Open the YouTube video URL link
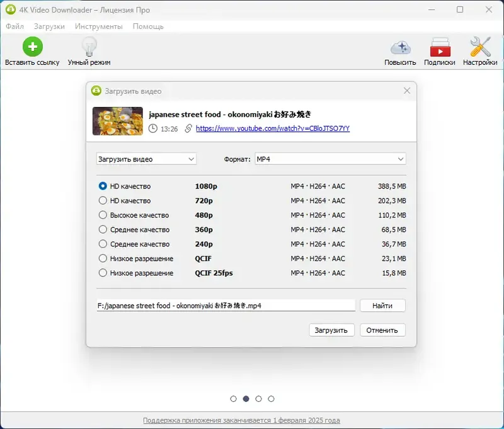The height and width of the screenshot is (429, 504). pos(273,129)
